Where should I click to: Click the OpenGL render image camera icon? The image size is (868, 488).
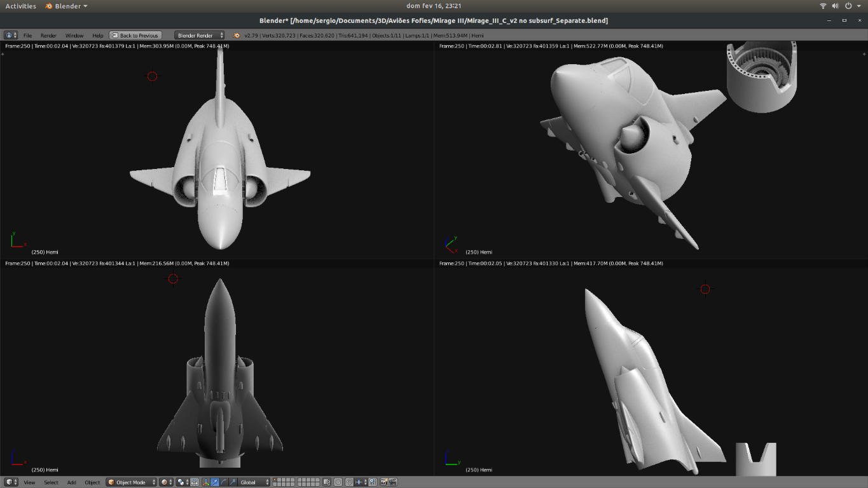click(384, 482)
